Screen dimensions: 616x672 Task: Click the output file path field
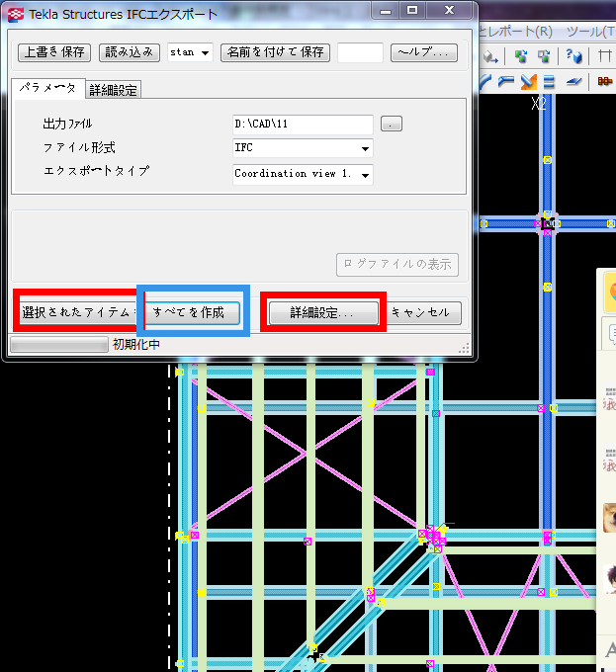tap(302, 125)
